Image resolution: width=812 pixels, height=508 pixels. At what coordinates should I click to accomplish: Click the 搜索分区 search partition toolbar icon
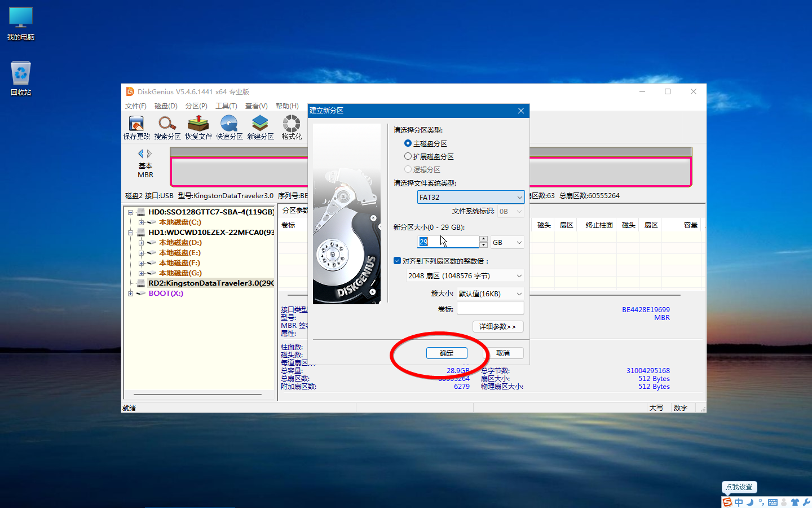coord(167,128)
